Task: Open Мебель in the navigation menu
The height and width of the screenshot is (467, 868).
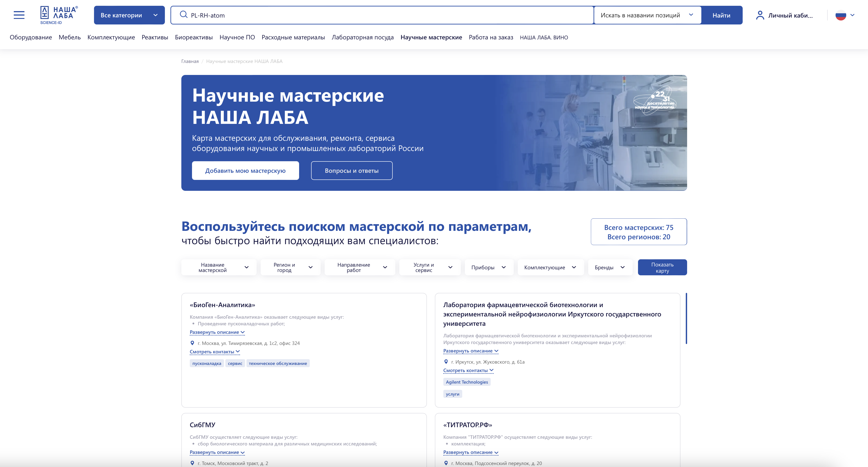Action: coord(70,37)
